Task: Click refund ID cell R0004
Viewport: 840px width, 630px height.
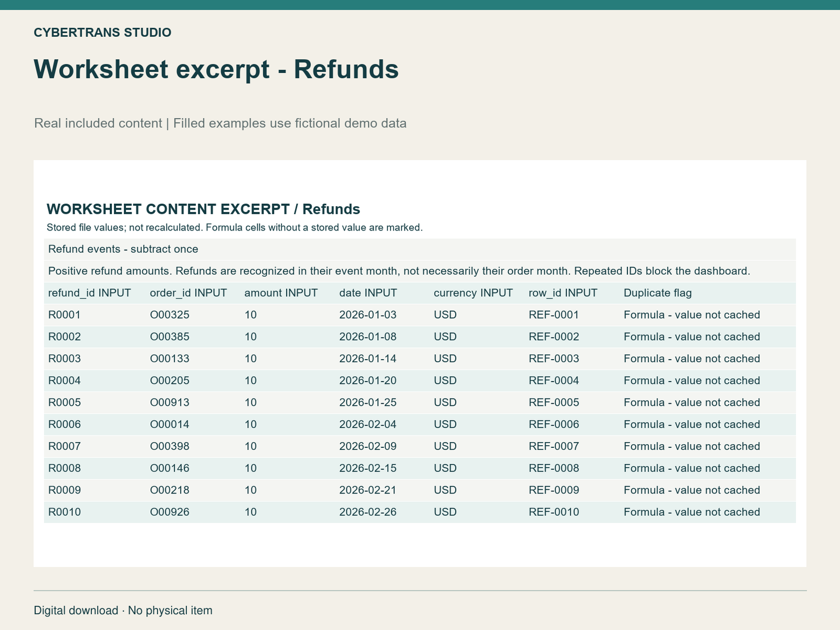Action: [65, 381]
